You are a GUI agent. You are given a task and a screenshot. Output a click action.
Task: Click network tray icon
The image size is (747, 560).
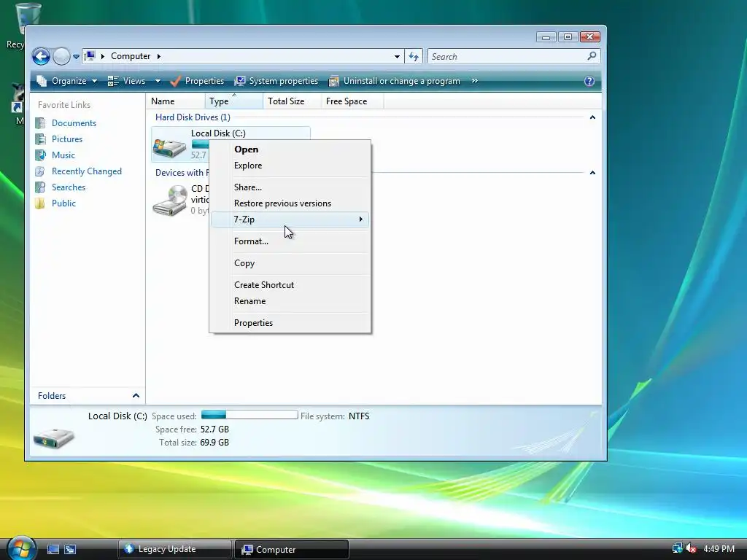pos(677,548)
